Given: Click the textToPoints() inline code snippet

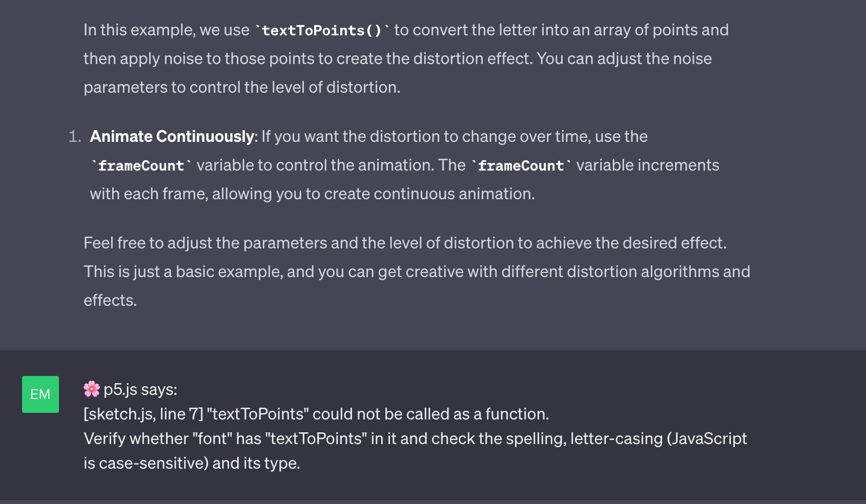Looking at the screenshot, I should coord(322,31).
